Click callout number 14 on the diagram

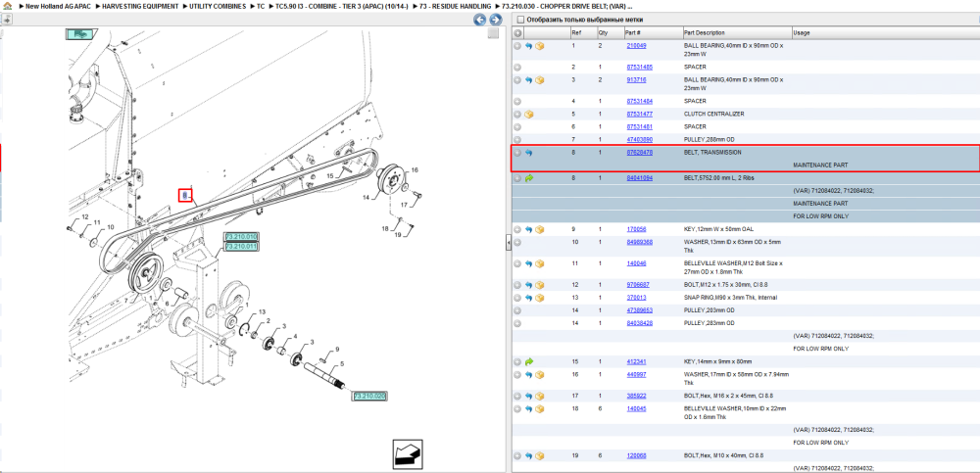point(367,197)
